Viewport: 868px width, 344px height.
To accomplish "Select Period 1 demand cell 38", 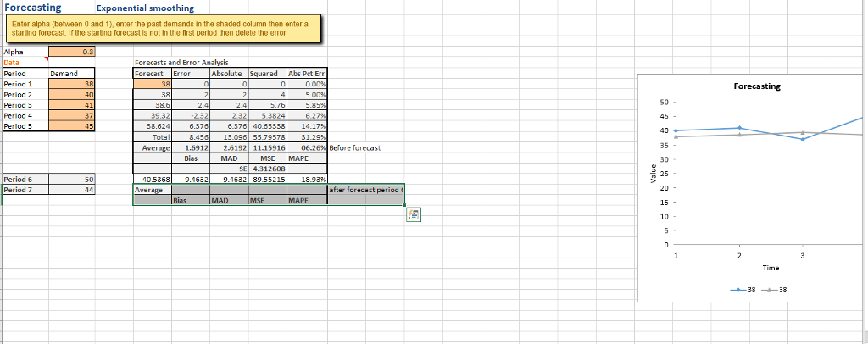I will 72,84.
